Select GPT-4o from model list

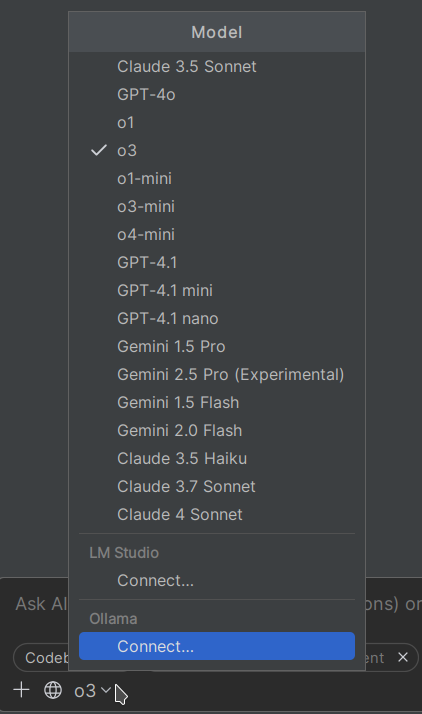pos(217,94)
